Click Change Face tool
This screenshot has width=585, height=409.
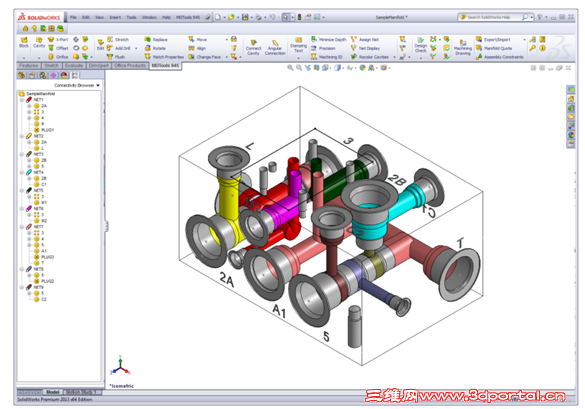[x=204, y=57]
